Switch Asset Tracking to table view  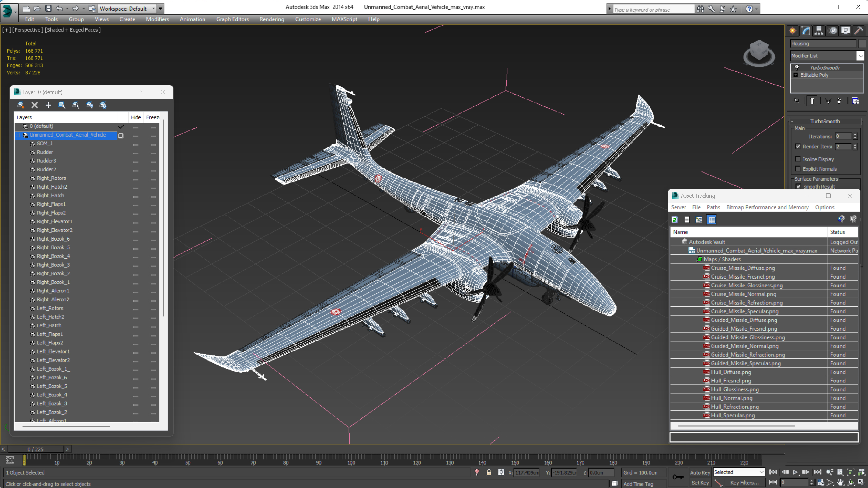click(712, 220)
